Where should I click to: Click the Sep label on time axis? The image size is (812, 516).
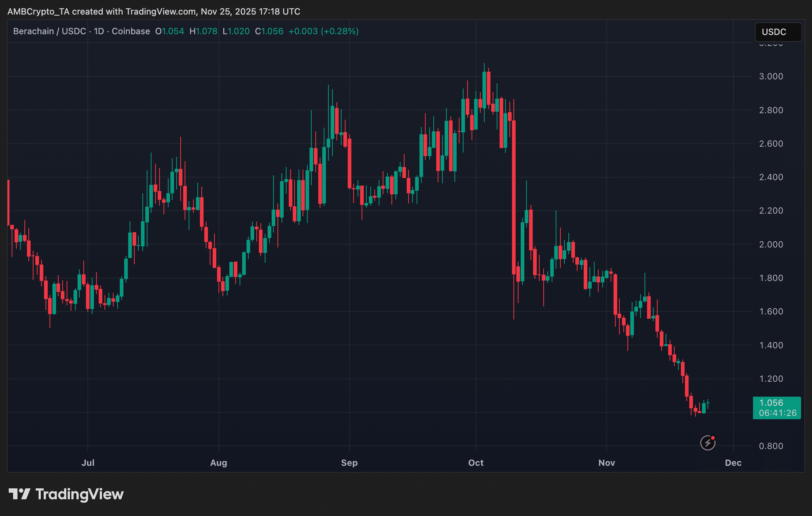(349, 463)
